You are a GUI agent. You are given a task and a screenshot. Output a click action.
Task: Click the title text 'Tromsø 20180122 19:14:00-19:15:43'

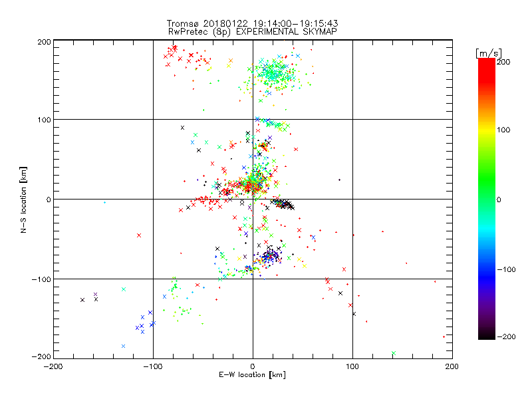click(252, 23)
